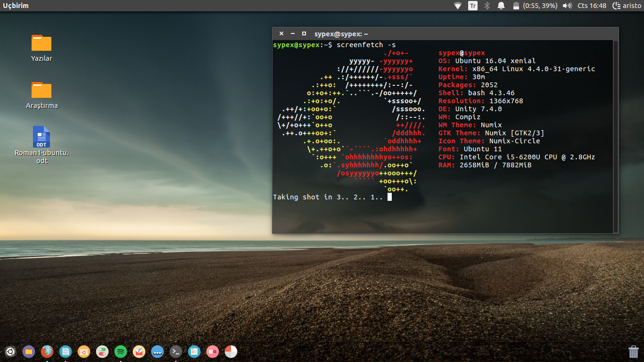Open the Tr keyboard layout indicator
This screenshot has height=362, width=644.
472,6
